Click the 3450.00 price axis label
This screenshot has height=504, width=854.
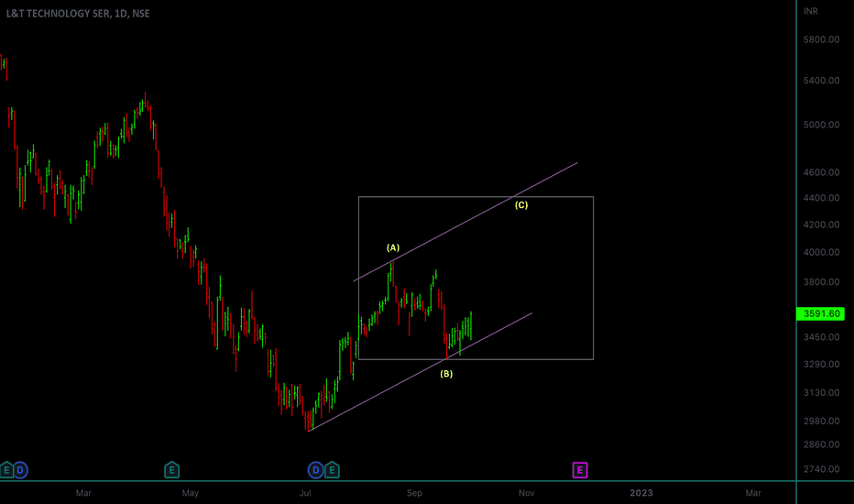(821, 337)
